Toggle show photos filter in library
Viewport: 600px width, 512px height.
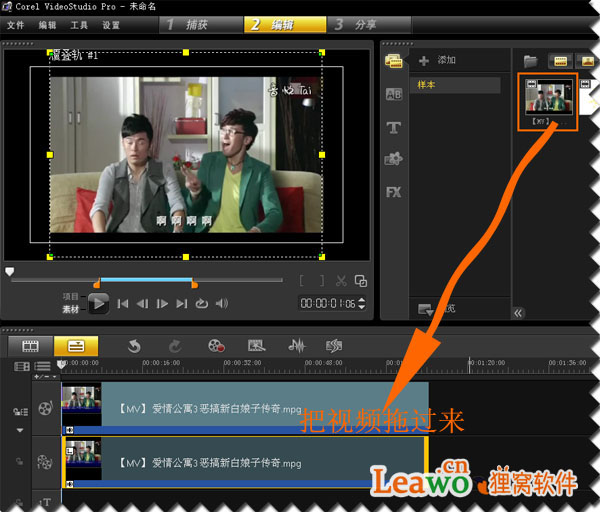point(587,61)
